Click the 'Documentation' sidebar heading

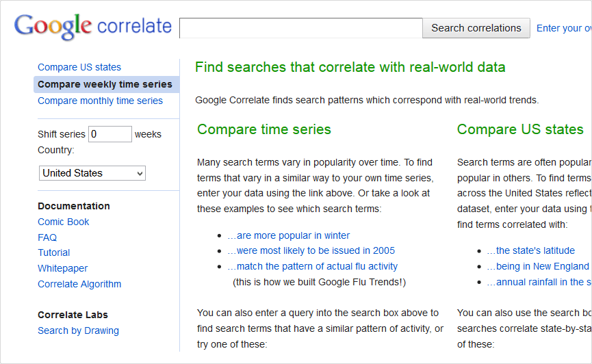[x=74, y=206]
